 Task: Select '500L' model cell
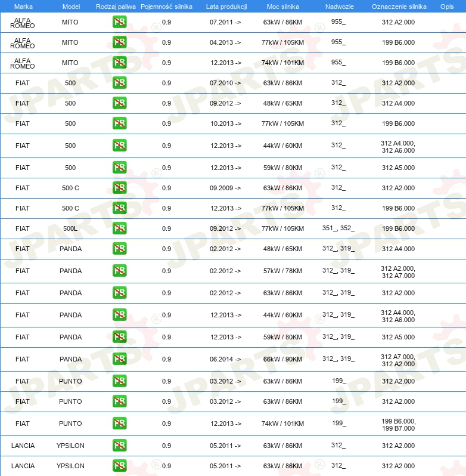click(70, 228)
